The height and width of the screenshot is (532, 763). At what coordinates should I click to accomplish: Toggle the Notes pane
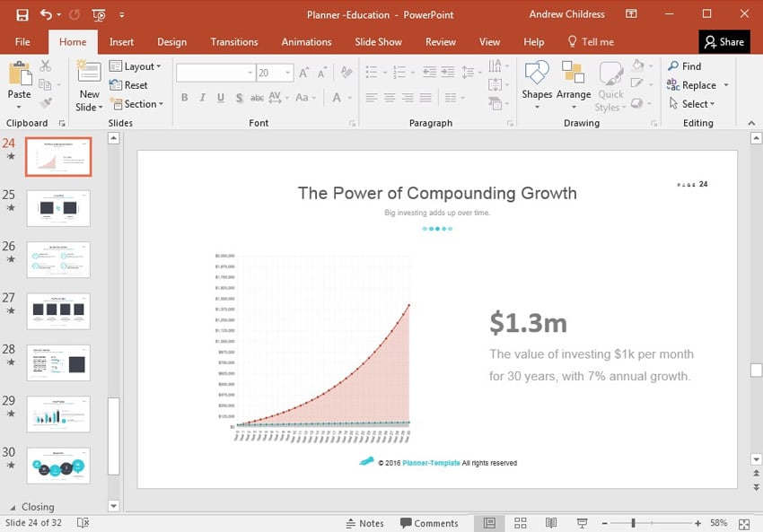pyautogui.click(x=364, y=523)
